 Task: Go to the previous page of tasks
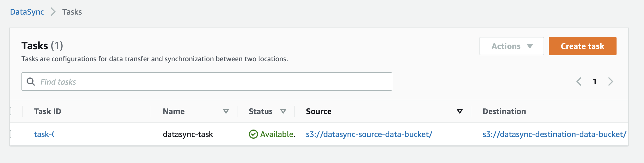coord(579,82)
